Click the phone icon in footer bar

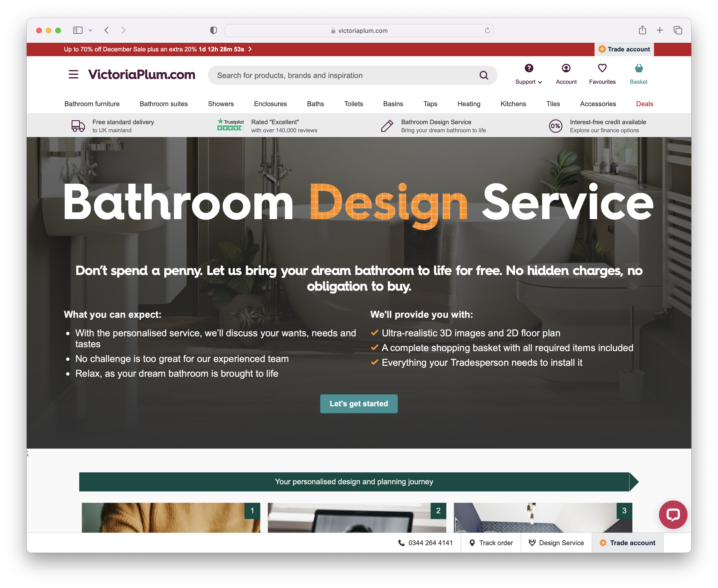401,543
